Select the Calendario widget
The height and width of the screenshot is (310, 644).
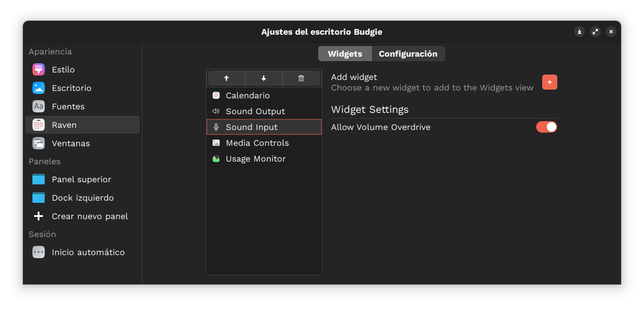(248, 95)
